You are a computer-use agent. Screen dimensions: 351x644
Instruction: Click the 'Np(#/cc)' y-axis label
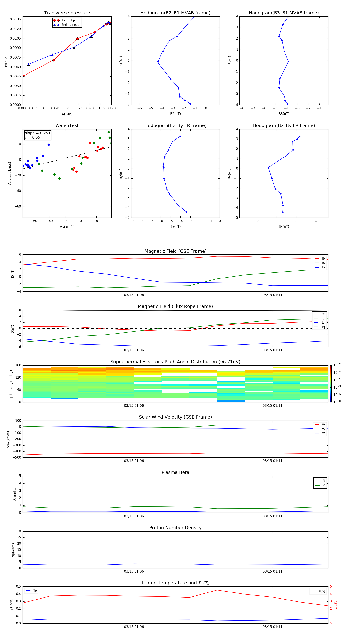(13, 550)
